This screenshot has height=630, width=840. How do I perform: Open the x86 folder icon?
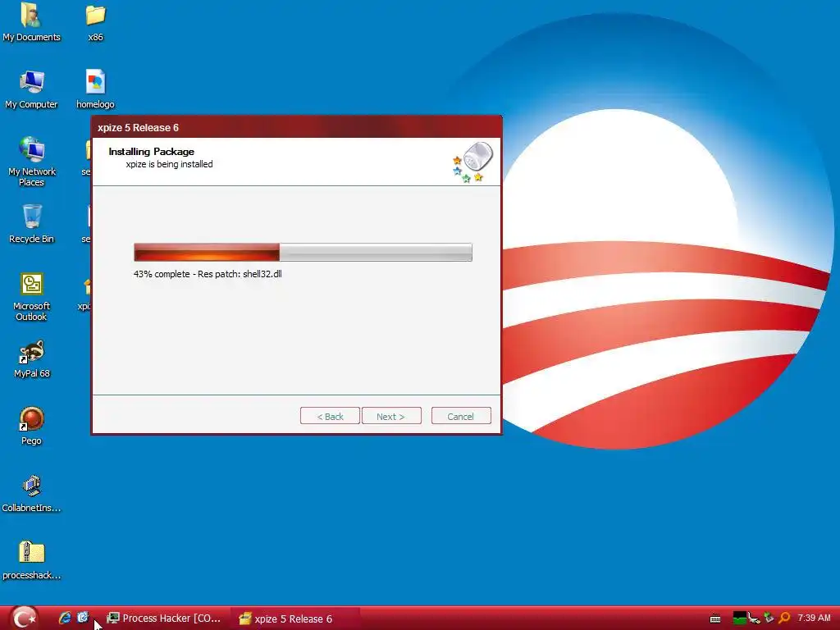coord(95,22)
